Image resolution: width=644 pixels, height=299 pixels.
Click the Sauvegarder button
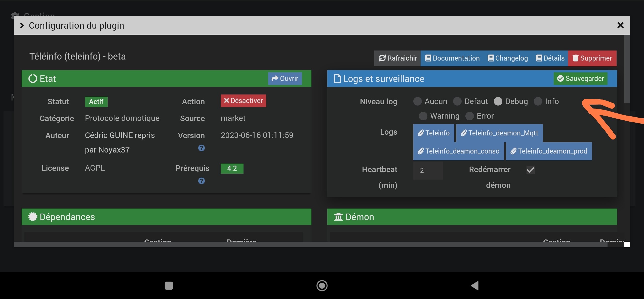(580, 79)
